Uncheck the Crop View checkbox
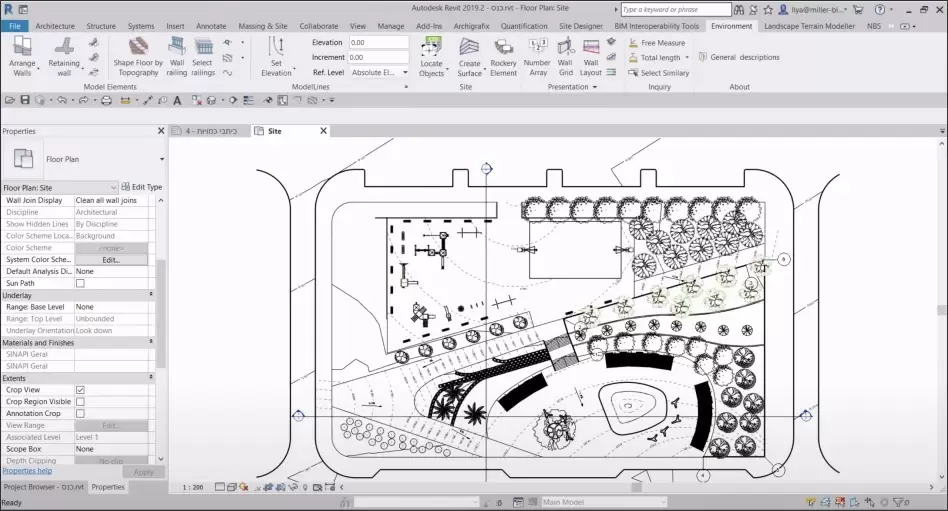 81,390
